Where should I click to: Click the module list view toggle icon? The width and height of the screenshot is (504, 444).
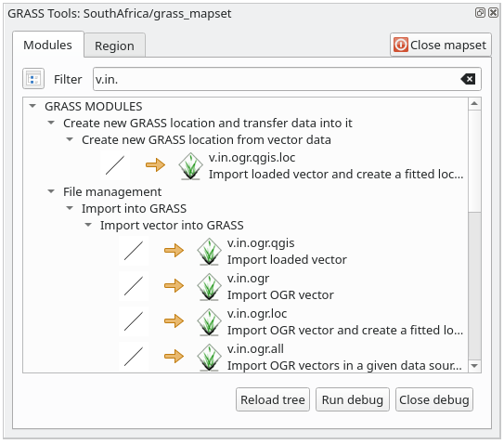pos(33,79)
